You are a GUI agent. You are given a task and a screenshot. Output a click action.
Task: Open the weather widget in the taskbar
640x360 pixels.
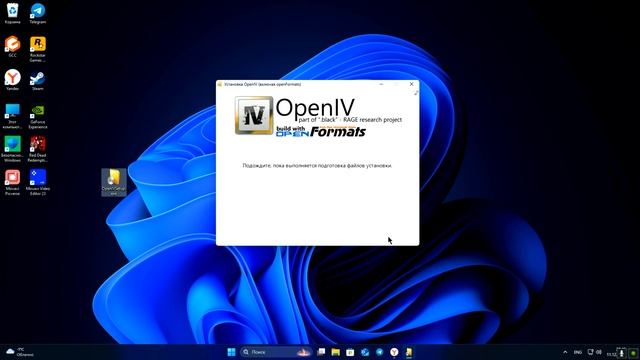20,352
